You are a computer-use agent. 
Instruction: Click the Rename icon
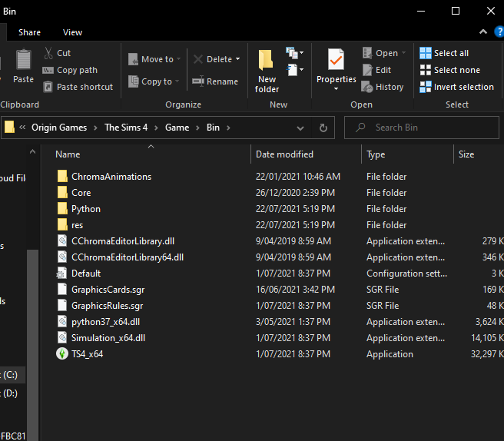click(198, 81)
